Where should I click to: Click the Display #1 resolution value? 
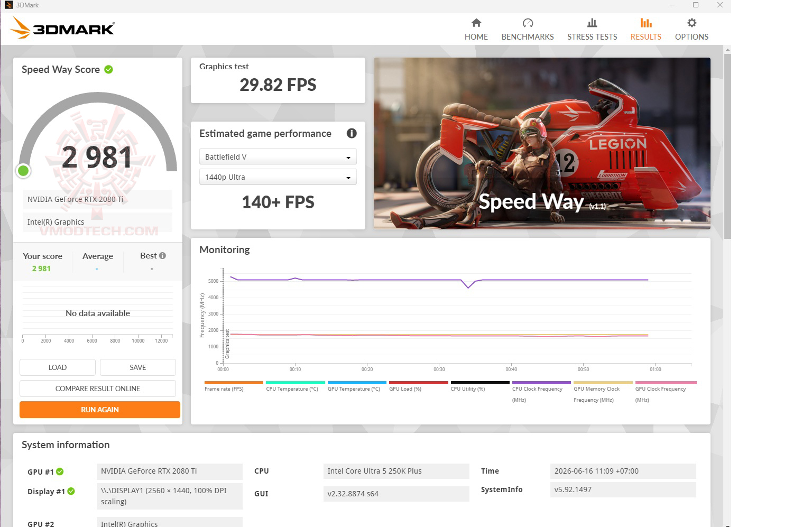(169, 496)
